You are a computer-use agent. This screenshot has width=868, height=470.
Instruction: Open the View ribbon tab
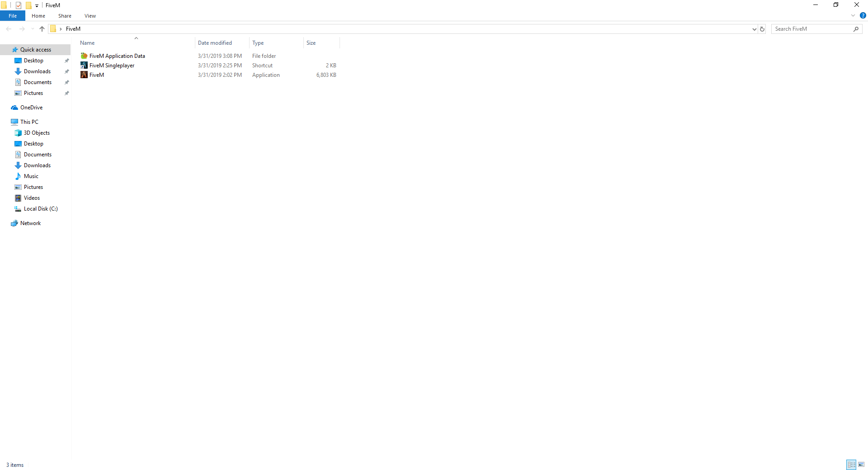pyautogui.click(x=90, y=16)
